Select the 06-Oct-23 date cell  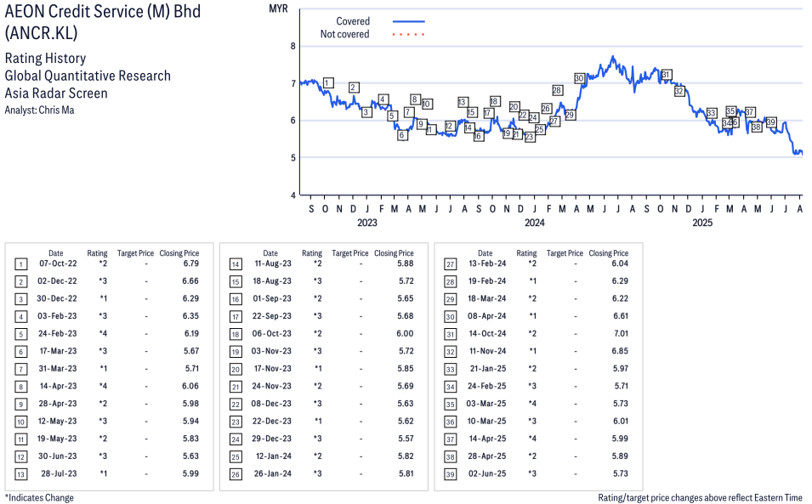pyautogui.click(x=272, y=334)
